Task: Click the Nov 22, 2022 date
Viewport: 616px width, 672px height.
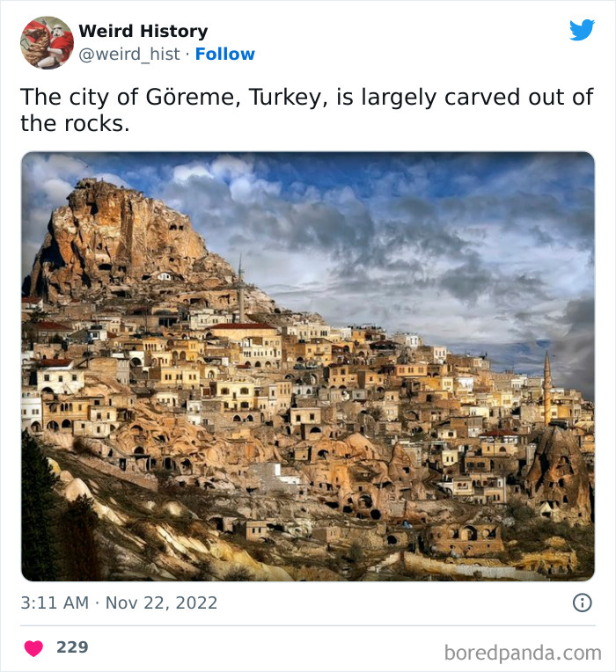Action: (x=162, y=603)
